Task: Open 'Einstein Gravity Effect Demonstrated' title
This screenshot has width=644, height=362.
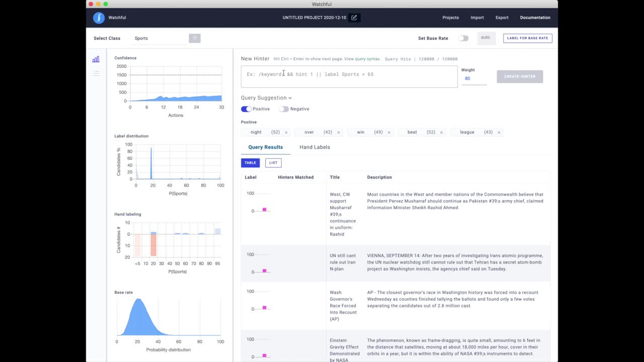Action: click(x=345, y=350)
